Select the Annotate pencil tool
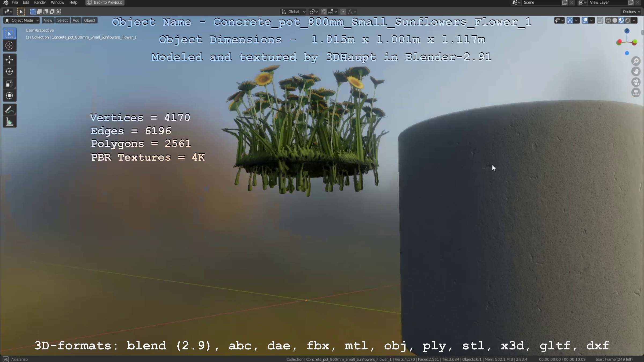 [9, 110]
